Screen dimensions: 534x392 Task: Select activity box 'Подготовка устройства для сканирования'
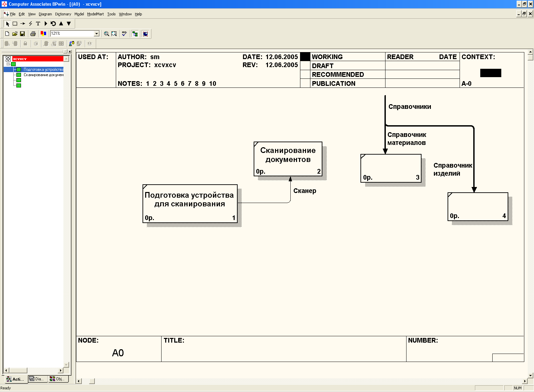coord(190,204)
